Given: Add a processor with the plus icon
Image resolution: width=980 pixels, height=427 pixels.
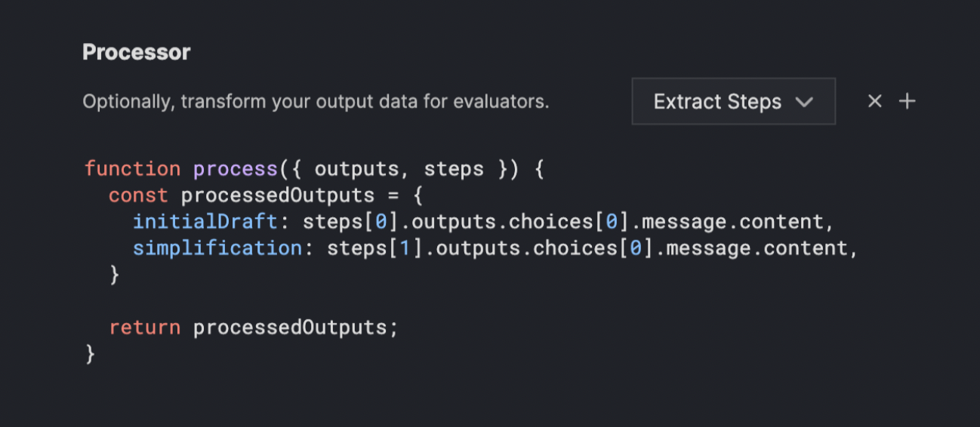Looking at the screenshot, I should pyautogui.click(x=908, y=101).
